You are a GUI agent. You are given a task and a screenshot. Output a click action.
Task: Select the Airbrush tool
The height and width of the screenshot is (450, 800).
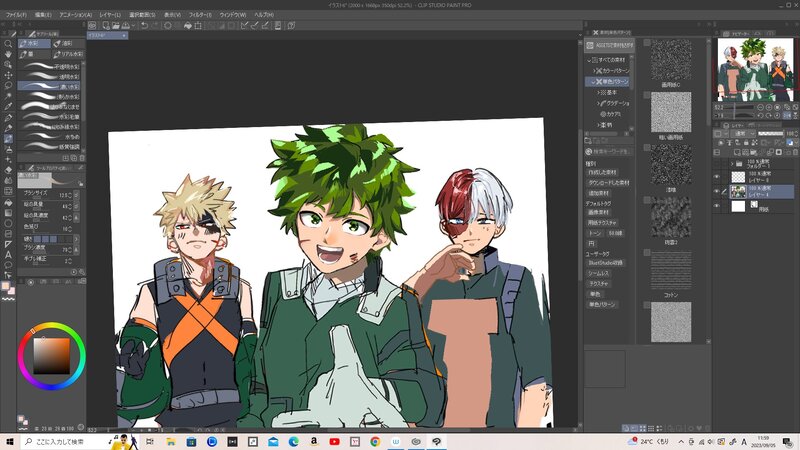coord(8,149)
